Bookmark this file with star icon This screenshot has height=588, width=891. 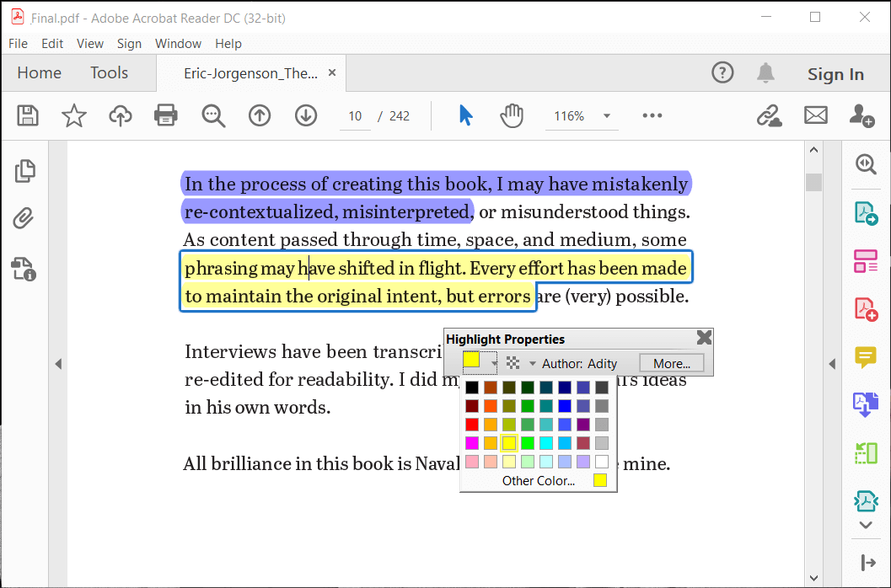coord(74,115)
